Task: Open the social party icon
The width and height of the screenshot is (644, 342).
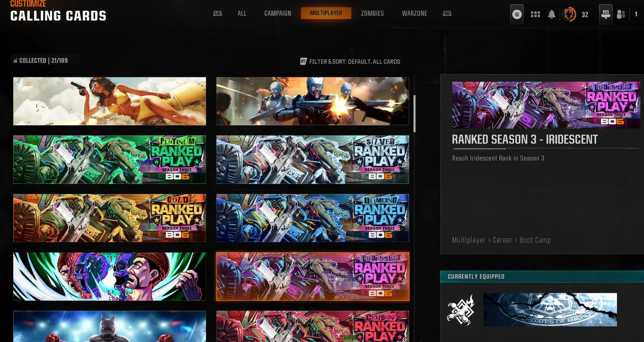Action: pyautogui.click(x=621, y=14)
